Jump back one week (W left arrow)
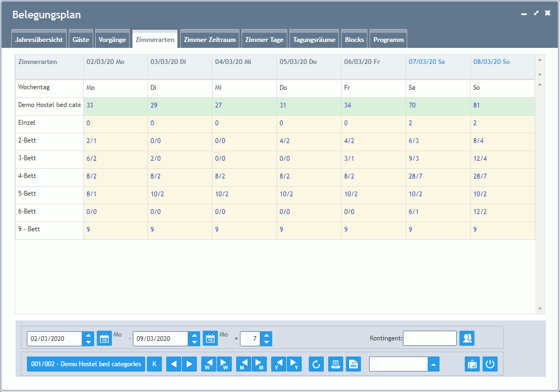 (x=209, y=364)
